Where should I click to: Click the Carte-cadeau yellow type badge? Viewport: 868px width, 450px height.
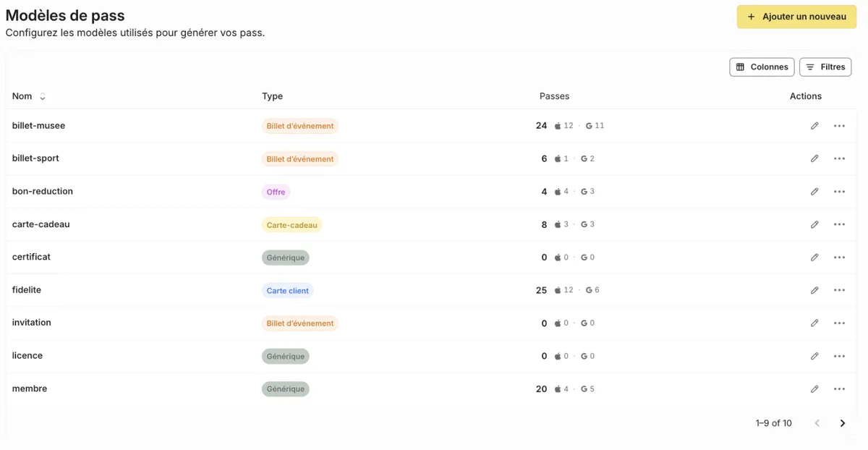click(292, 225)
